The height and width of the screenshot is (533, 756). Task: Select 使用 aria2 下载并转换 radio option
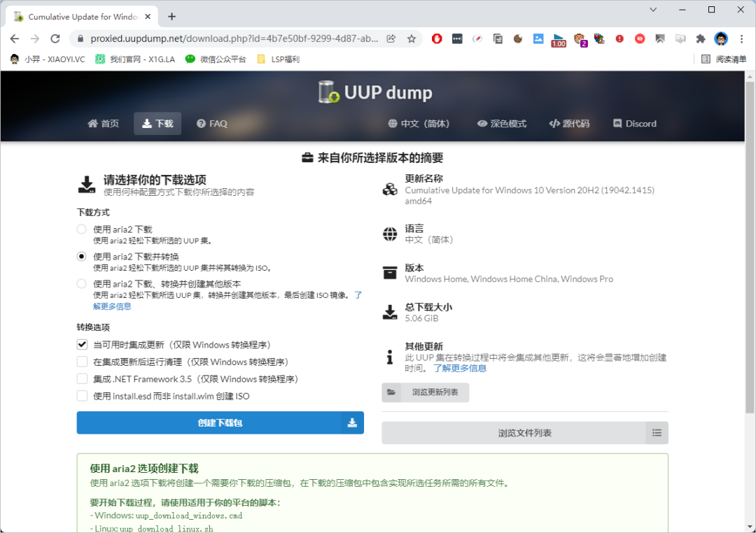coord(81,257)
